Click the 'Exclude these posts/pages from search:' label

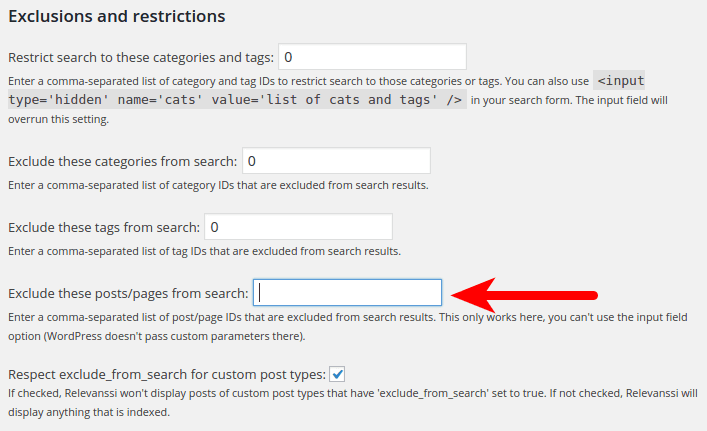(128, 293)
